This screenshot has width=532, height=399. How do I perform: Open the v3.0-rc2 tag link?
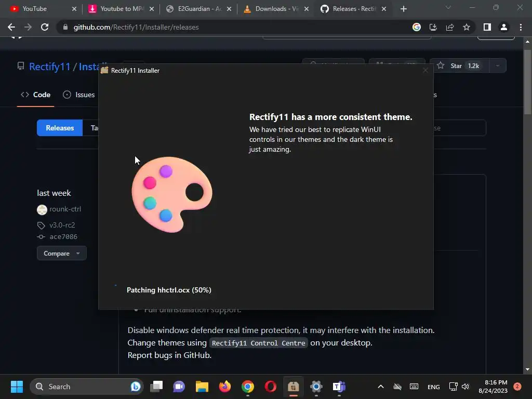(x=62, y=225)
